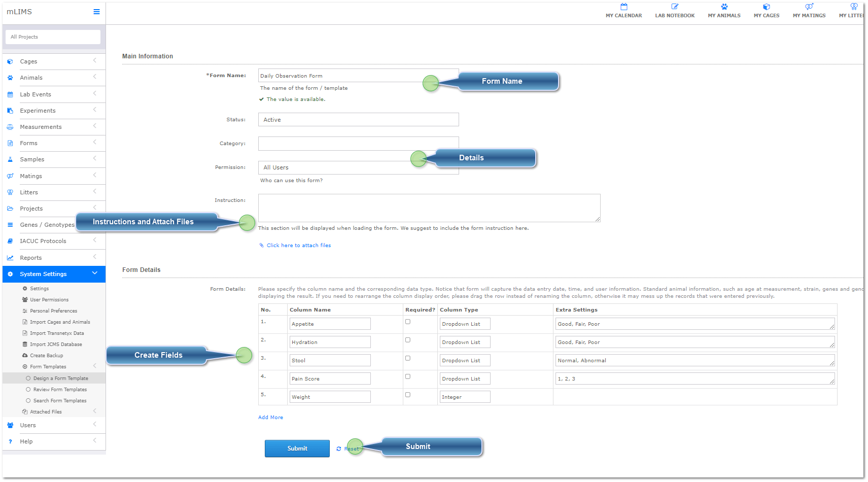Check Required for the Pain Score row
Screen dimensions: 868x482
point(408,376)
